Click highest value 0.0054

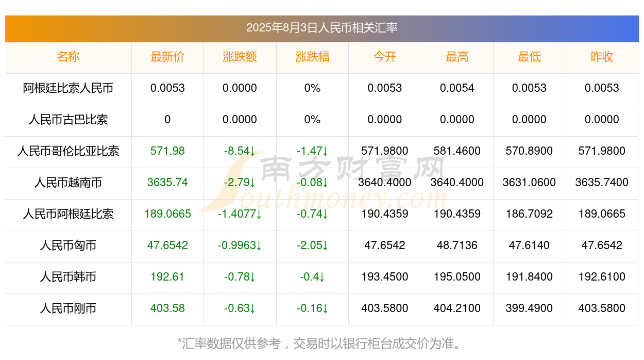pyautogui.click(x=457, y=88)
